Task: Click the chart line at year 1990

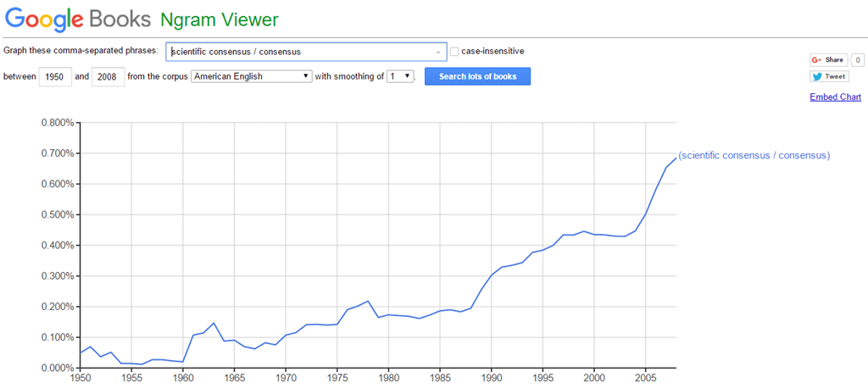Action: [x=491, y=274]
